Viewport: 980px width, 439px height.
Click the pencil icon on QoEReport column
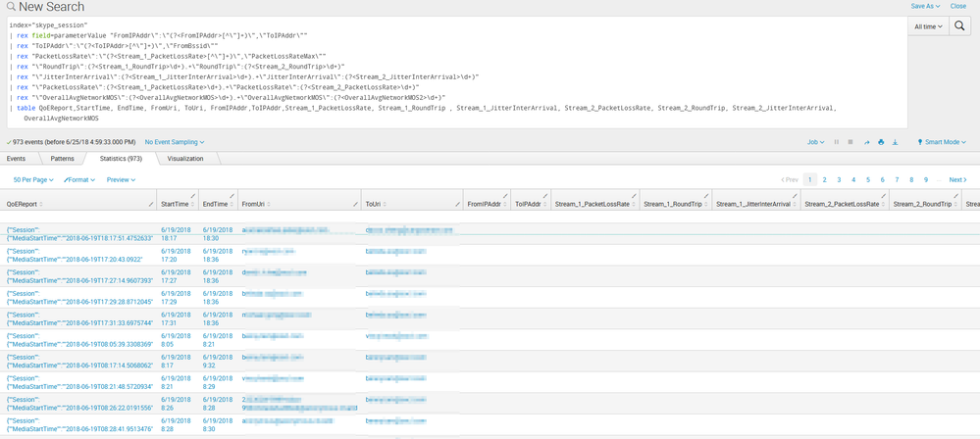[150, 204]
